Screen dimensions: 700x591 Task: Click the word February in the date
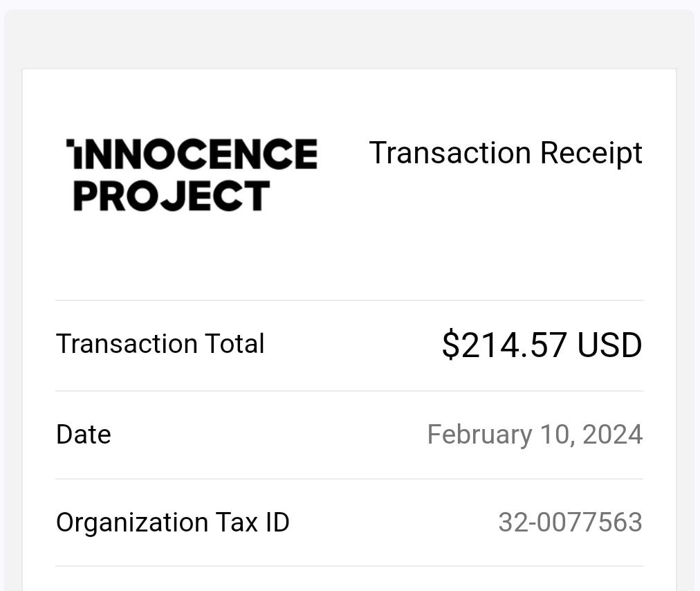tap(480, 435)
